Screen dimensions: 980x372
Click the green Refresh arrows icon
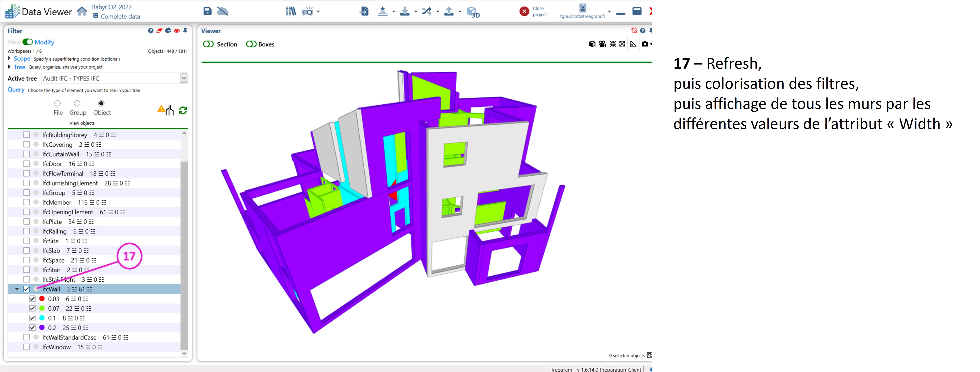coord(183,110)
